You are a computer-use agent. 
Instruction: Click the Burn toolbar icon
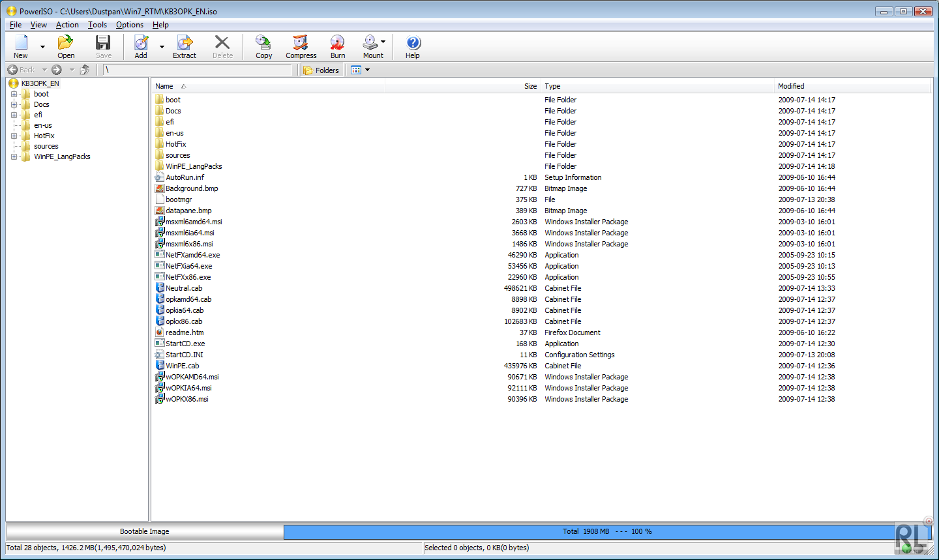pos(337,43)
